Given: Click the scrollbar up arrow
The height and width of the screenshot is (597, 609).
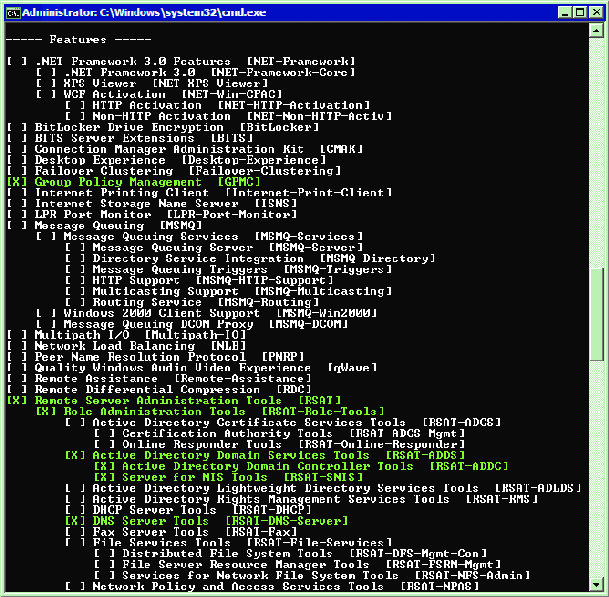Looking at the screenshot, I should (596, 30).
